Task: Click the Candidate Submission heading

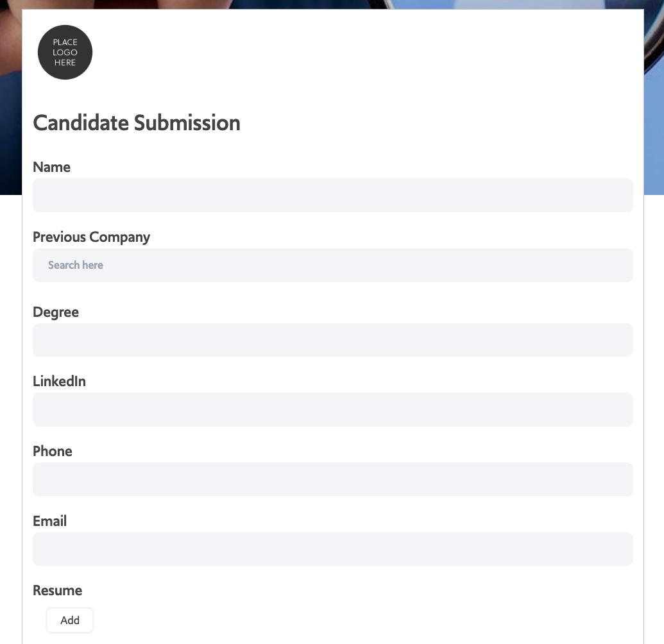Action: pos(137,123)
